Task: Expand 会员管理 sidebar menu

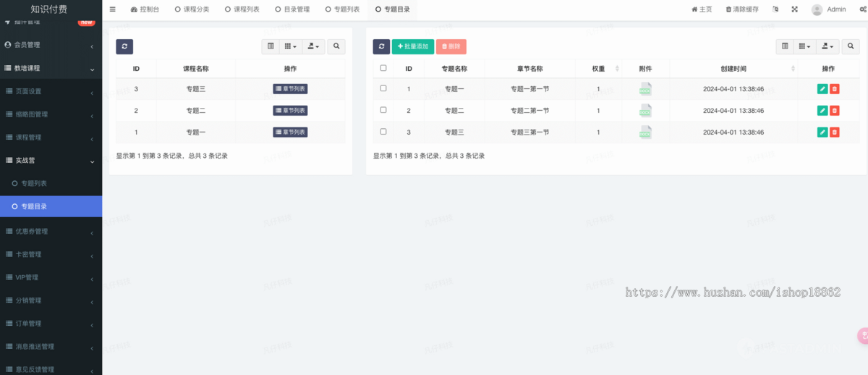Action: (x=51, y=45)
